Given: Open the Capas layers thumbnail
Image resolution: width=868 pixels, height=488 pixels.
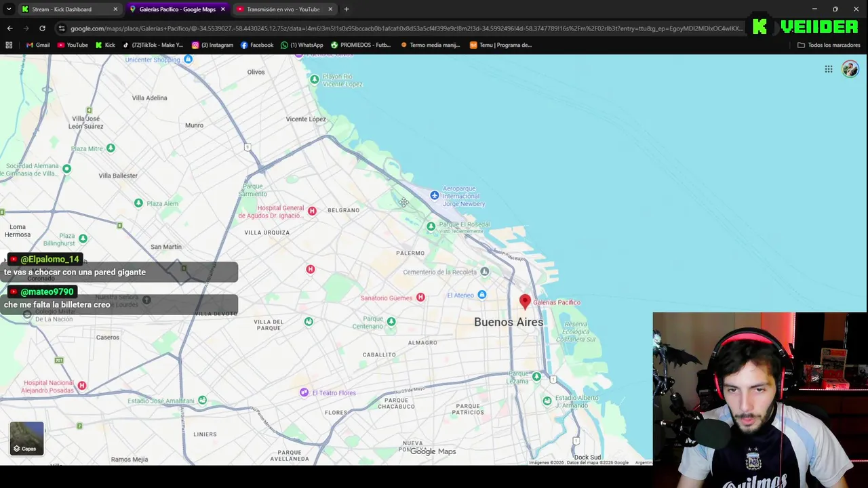Looking at the screenshot, I should click(x=27, y=439).
